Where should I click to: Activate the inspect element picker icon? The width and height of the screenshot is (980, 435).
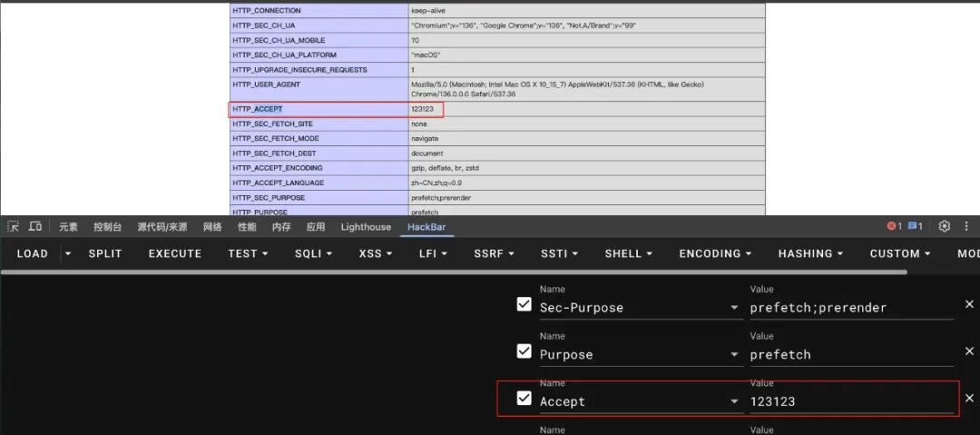(x=13, y=226)
